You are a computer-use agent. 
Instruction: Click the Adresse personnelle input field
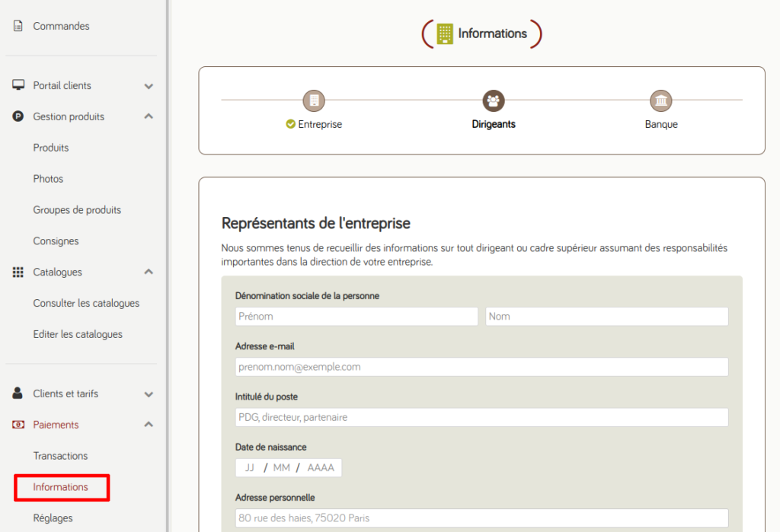tap(481, 518)
